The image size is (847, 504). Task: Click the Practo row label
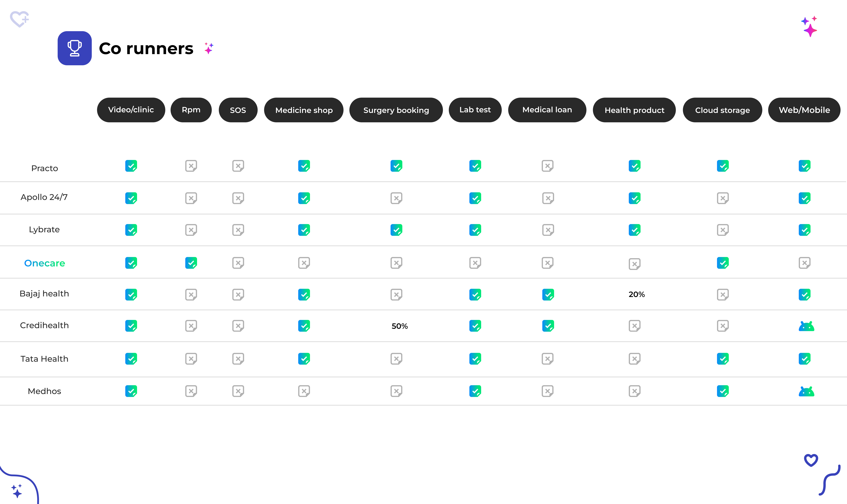click(x=45, y=168)
